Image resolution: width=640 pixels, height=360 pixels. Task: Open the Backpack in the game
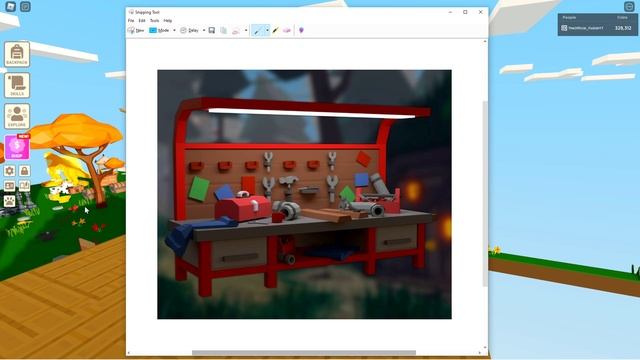(x=17, y=54)
